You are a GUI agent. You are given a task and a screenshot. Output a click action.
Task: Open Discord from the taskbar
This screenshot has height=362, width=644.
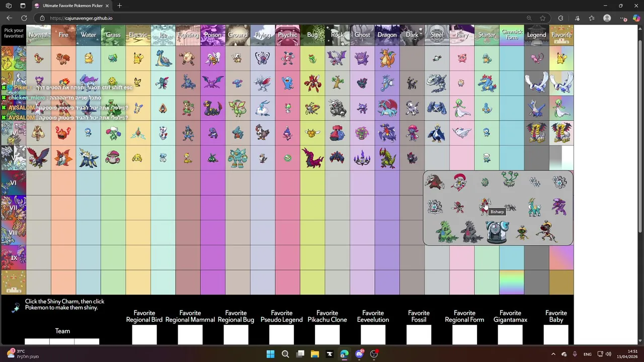pyautogui.click(x=359, y=354)
